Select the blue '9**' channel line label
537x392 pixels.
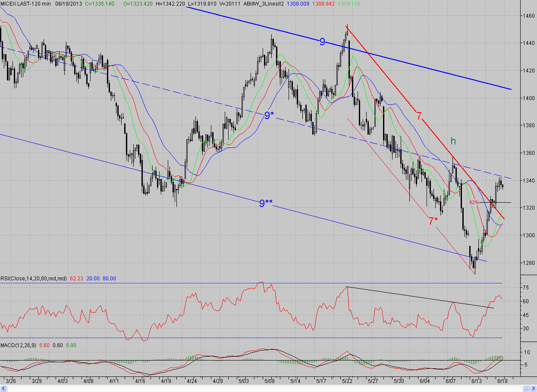[266, 204]
